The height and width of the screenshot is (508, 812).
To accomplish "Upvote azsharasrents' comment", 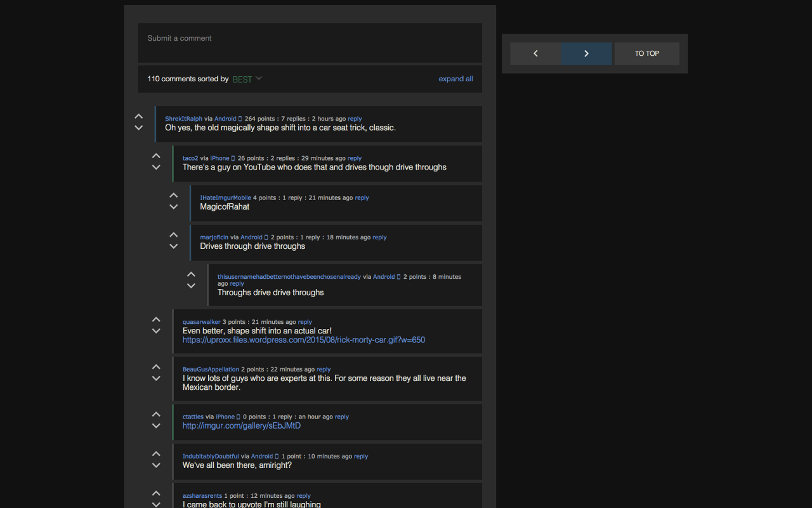I will 156,493.
